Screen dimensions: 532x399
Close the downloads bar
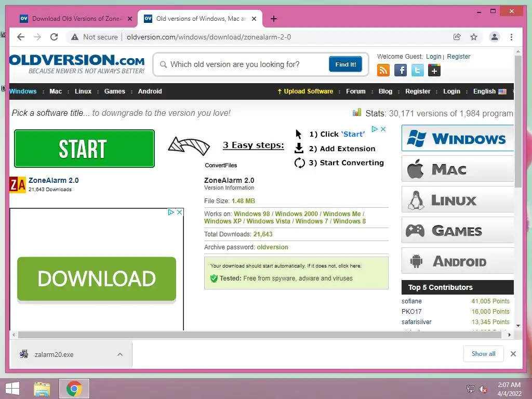click(x=513, y=354)
